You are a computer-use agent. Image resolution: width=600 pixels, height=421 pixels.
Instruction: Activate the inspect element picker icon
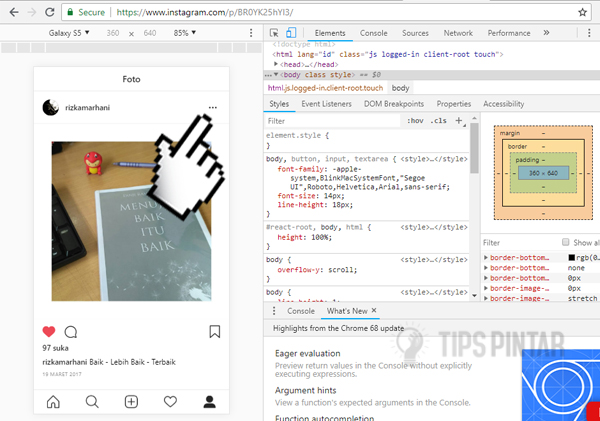click(x=274, y=33)
